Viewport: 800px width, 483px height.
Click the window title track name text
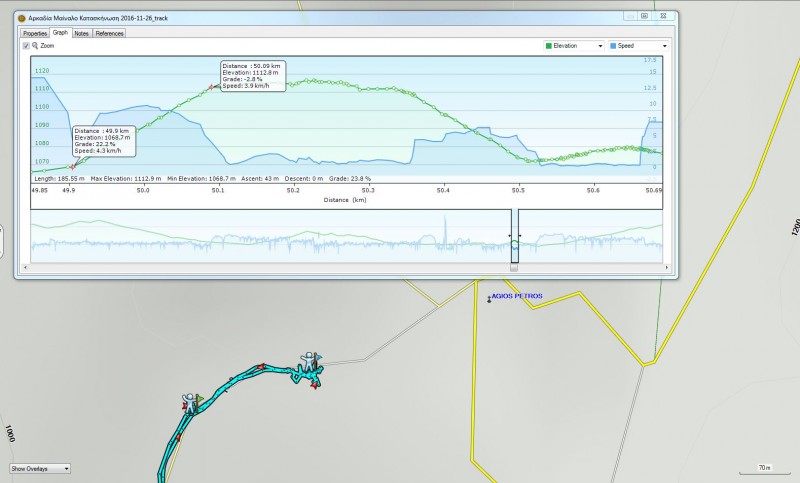coord(98,18)
